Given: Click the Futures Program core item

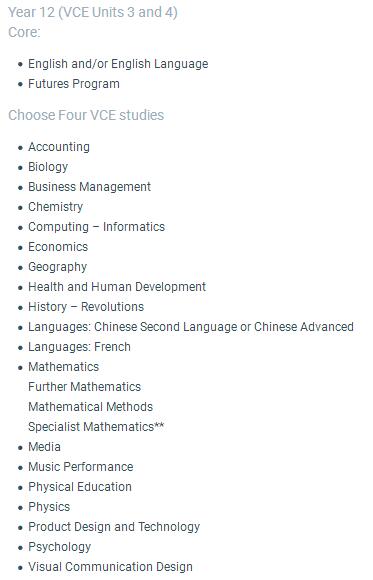Looking at the screenshot, I should [74, 84].
